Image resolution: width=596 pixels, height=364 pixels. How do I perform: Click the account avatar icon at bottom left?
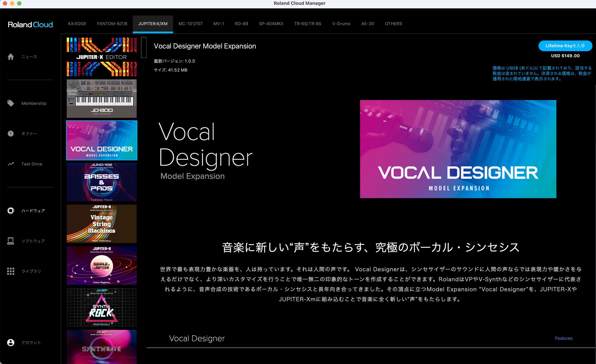[x=11, y=343]
